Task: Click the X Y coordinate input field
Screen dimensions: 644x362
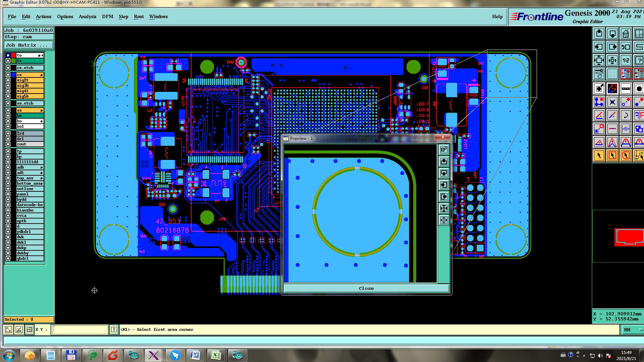Action: coord(80,330)
